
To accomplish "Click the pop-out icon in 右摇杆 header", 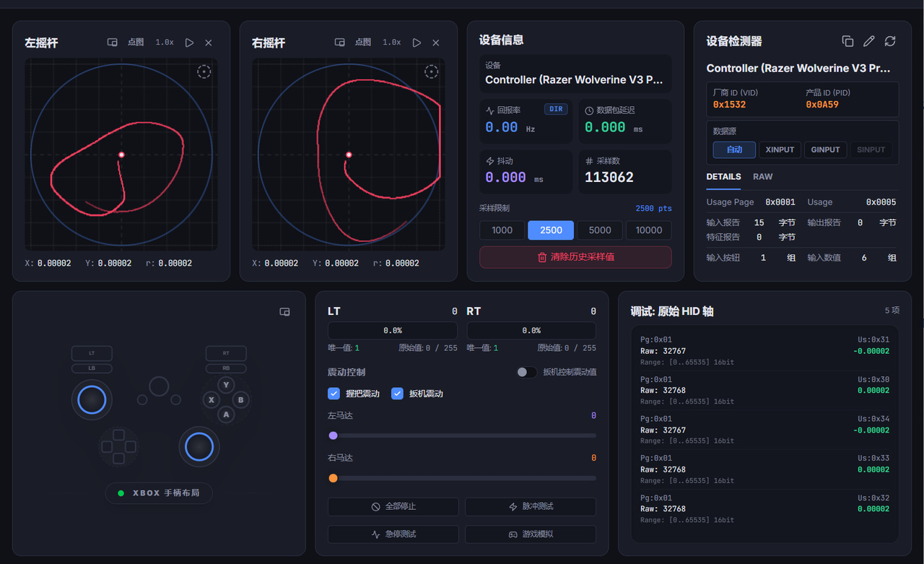I will 340,43.
